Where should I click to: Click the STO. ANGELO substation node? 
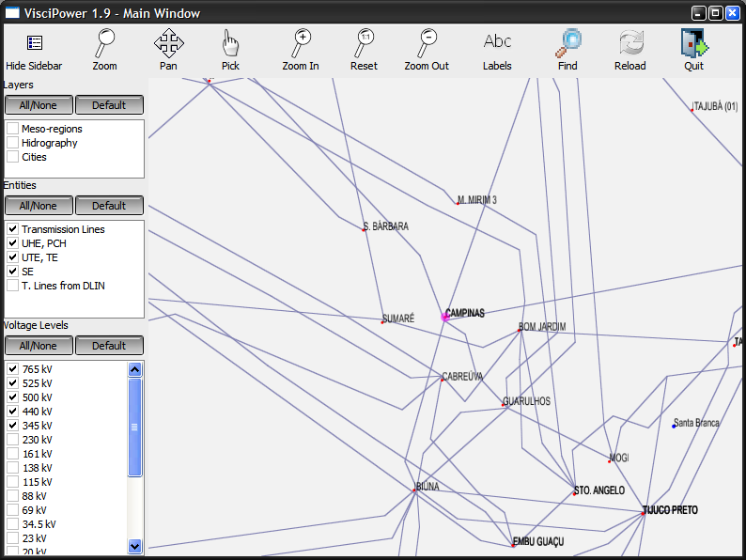tap(574, 493)
